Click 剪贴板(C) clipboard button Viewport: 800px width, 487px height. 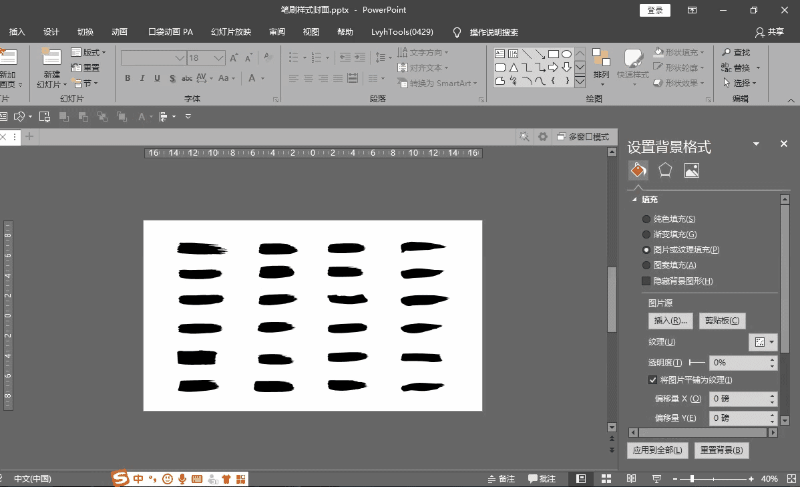(722, 320)
